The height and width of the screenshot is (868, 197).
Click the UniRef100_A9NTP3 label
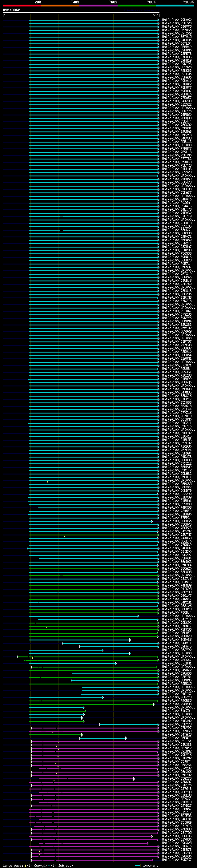176,64
